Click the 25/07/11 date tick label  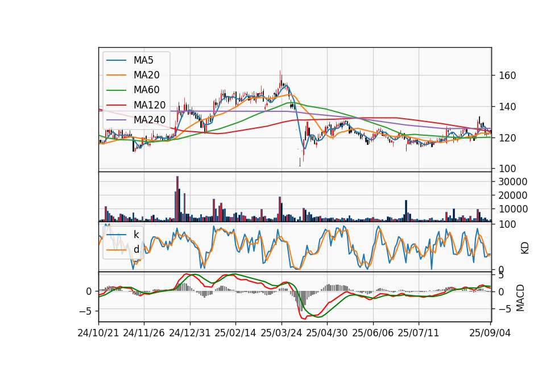coord(419,333)
